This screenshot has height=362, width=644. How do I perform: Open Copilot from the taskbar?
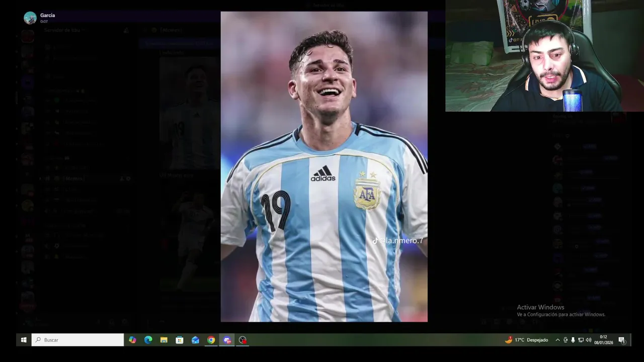(x=132, y=340)
